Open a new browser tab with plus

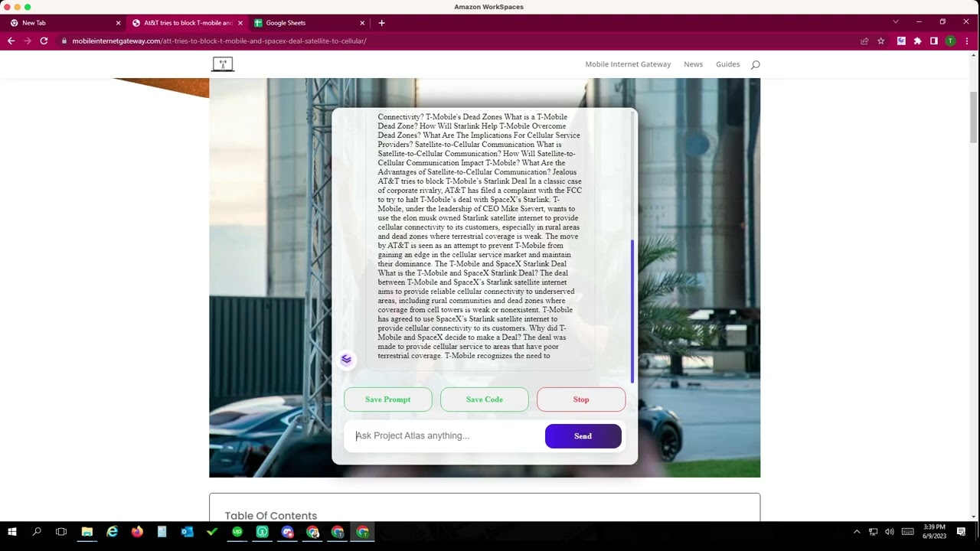381,23
